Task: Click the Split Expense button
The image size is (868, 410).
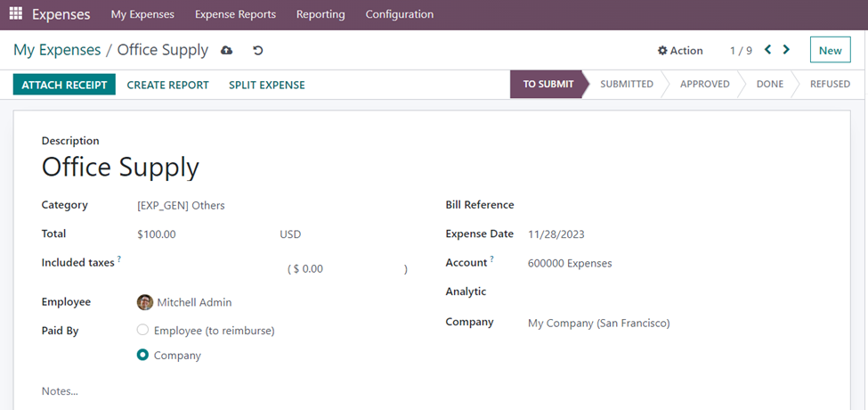Action: 267,85
